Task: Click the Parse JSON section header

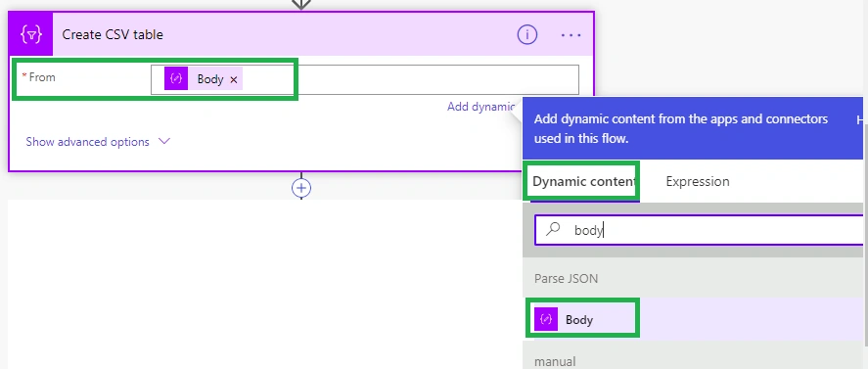Action: click(x=566, y=278)
